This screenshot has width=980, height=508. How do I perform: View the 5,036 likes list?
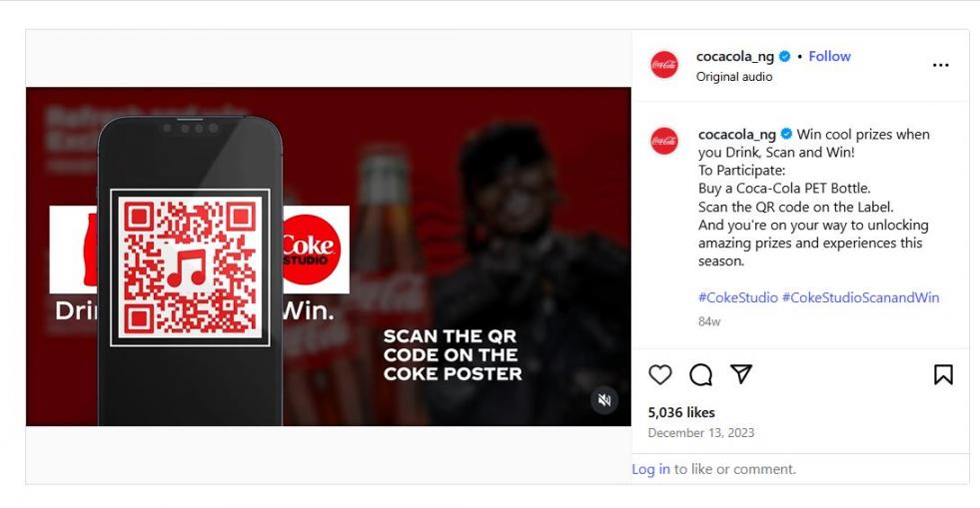[x=681, y=412]
